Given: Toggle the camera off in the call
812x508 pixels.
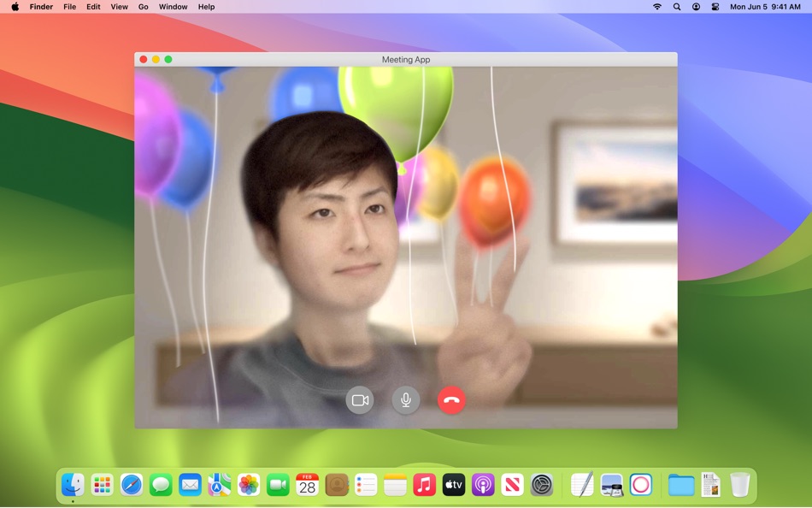Looking at the screenshot, I should 360,399.
